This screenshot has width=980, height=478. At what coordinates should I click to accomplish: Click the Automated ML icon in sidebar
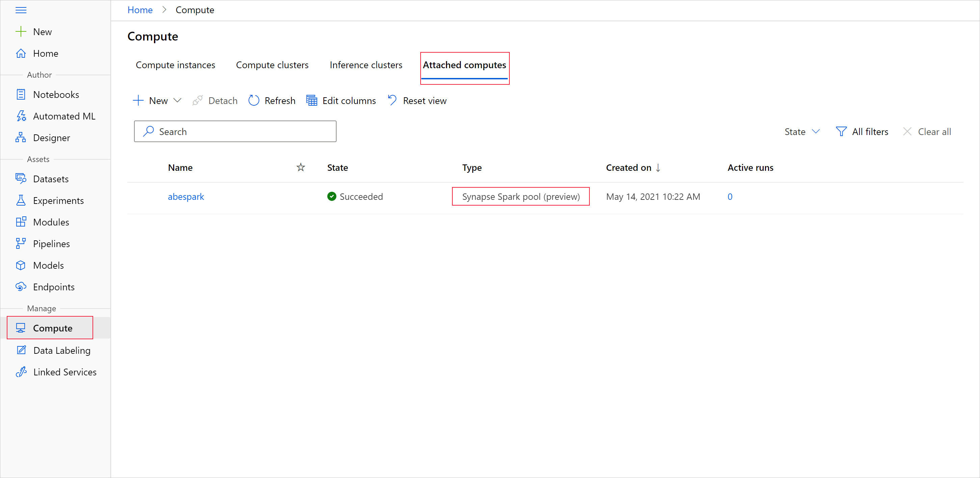click(21, 116)
